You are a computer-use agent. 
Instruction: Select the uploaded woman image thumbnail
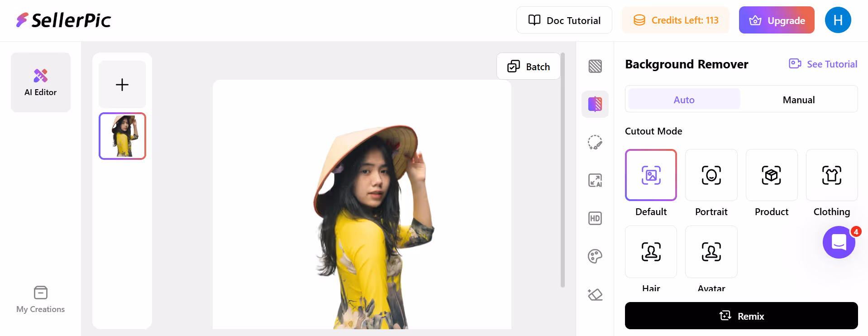122,136
